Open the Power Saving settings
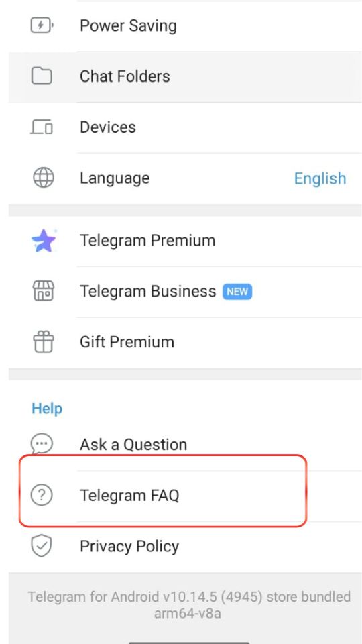The height and width of the screenshot is (644, 362). point(185,26)
